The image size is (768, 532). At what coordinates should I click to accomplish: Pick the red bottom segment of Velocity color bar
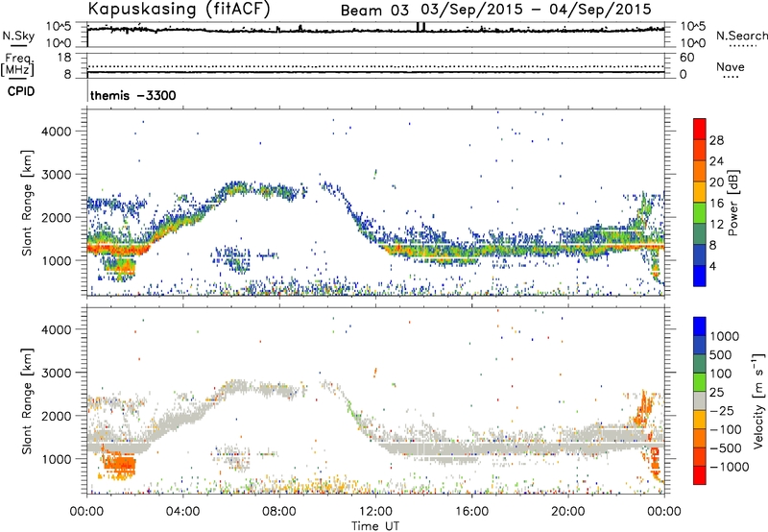[x=700, y=475]
